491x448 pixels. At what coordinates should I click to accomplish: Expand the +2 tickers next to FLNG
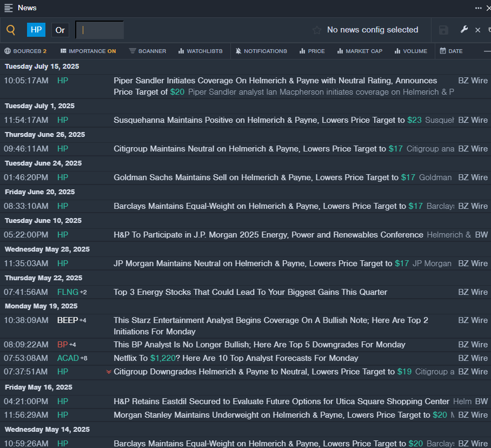pyautogui.click(x=83, y=293)
